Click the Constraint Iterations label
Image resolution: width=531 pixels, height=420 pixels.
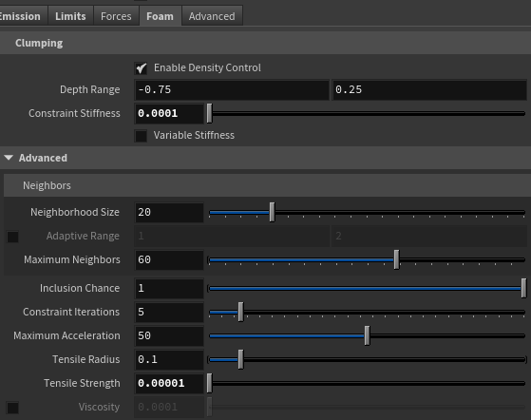(71, 312)
